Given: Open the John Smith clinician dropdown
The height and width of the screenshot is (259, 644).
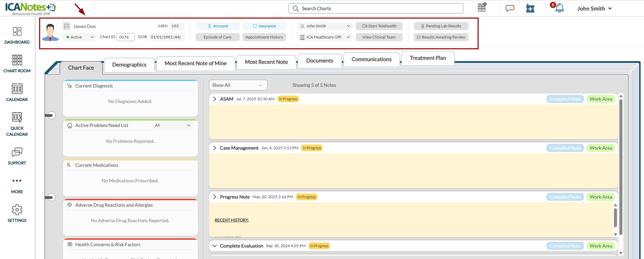Looking at the screenshot, I should [x=325, y=26].
